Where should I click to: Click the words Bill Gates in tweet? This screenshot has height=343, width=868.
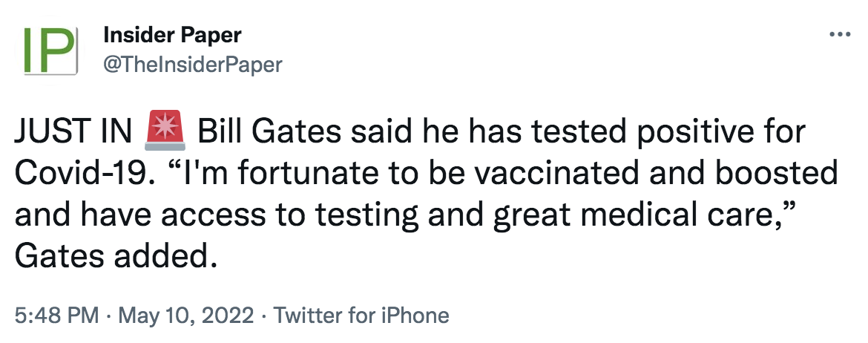point(267,132)
